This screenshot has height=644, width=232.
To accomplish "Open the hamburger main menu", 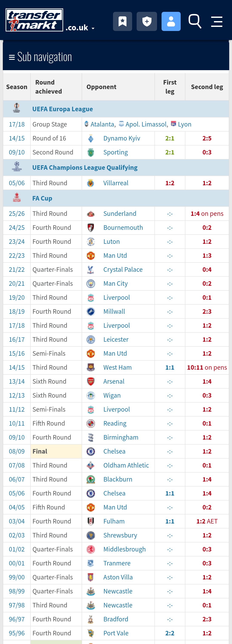I will (217, 22).
